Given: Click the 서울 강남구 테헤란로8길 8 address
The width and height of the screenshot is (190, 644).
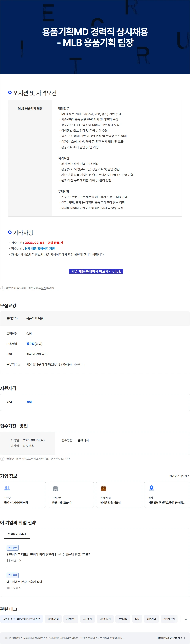Looking at the screenshot, I should (49, 364).
